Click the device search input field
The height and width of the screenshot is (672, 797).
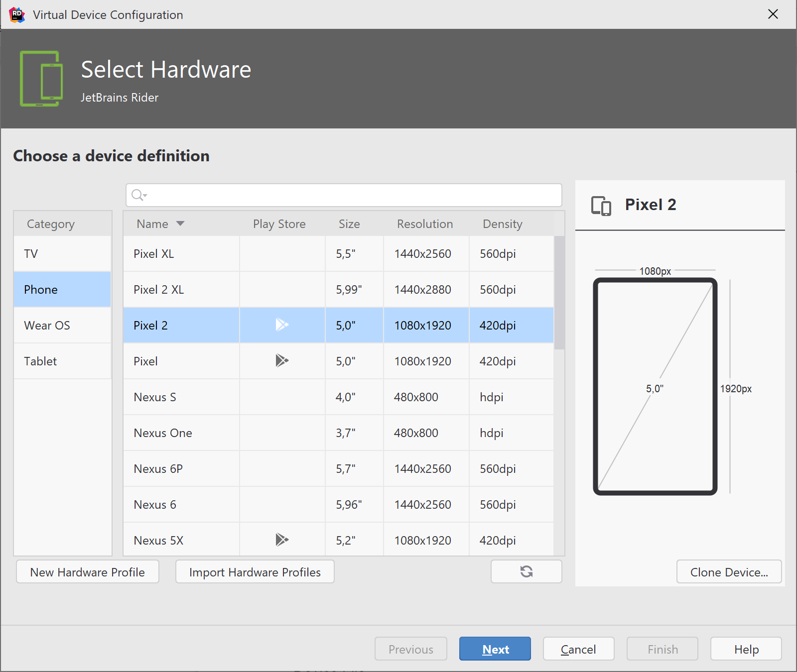tap(344, 195)
